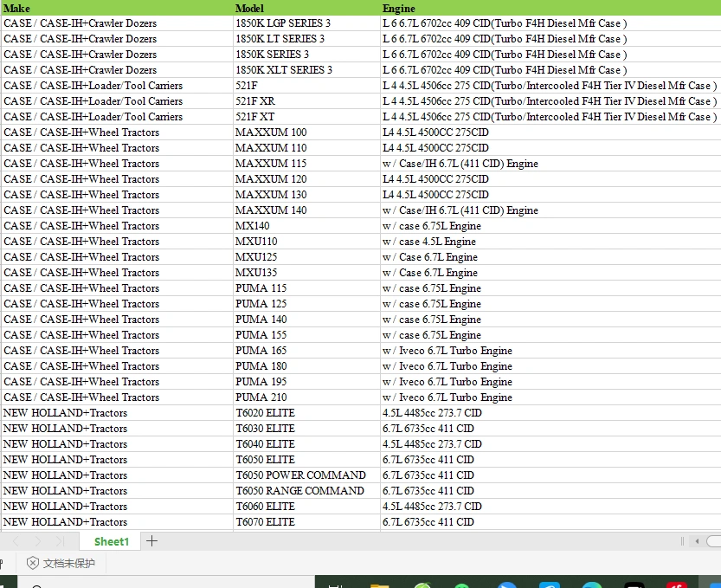The image size is (721, 588).
Task: Open File Explorer from the taskbar
Action: click(378, 585)
